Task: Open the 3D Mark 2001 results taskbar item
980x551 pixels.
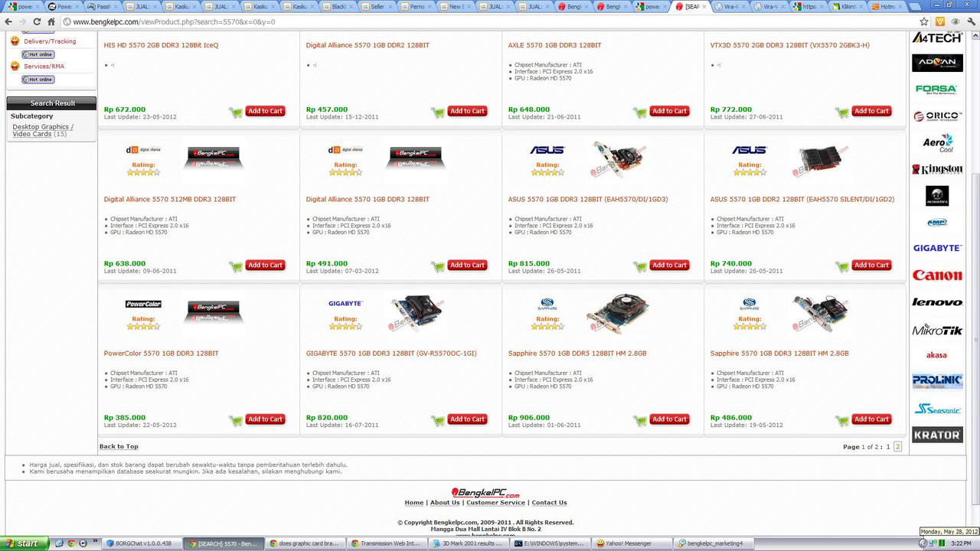Action: (469, 543)
